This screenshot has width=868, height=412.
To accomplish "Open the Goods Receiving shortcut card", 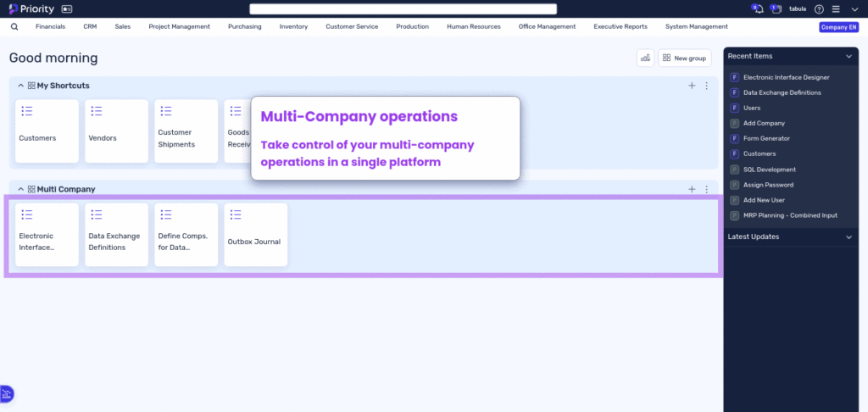I will tap(237, 131).
